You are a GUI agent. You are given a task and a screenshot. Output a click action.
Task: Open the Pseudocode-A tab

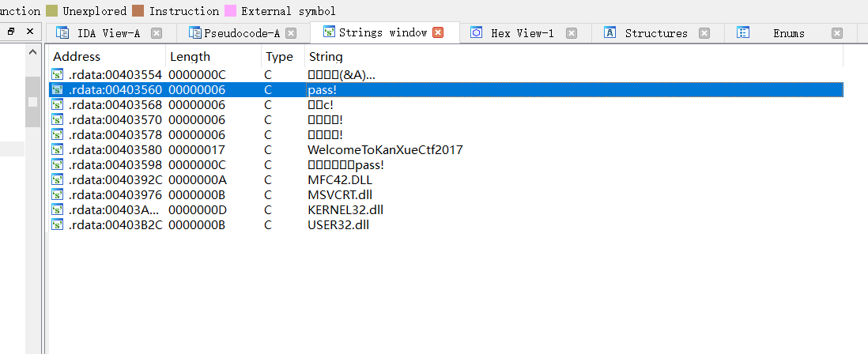242,33
